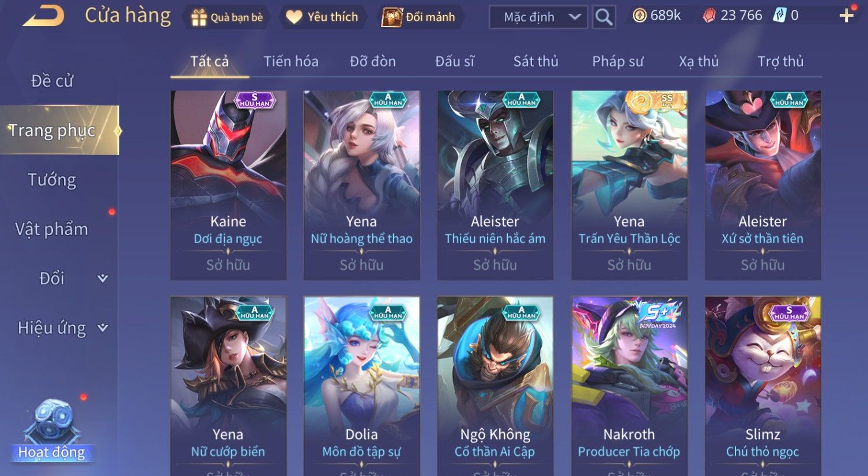Go back with the golden return arrow

[x=44, y=16]
